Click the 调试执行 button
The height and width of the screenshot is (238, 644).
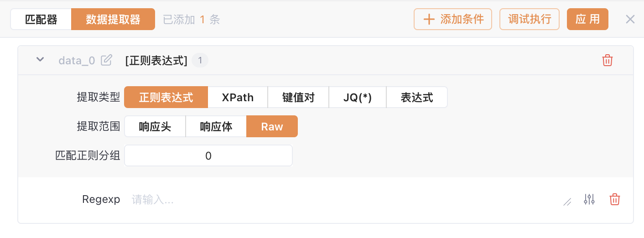[x=530, y=19]
